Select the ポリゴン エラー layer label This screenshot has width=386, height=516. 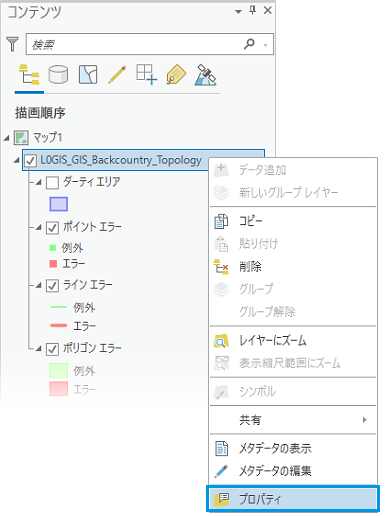tap(92, 349)
